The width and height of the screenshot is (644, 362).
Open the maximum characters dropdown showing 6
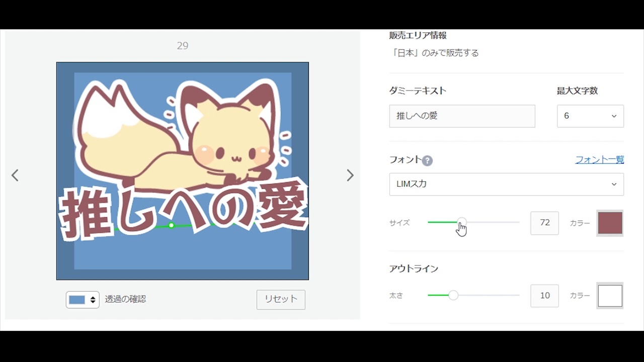[590, 116]
